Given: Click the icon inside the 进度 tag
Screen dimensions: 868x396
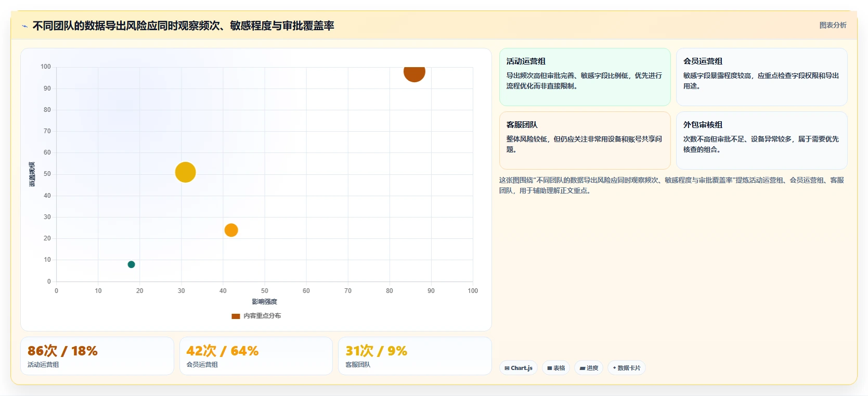Looking at the screenshot, I should (x=582, y=368).
